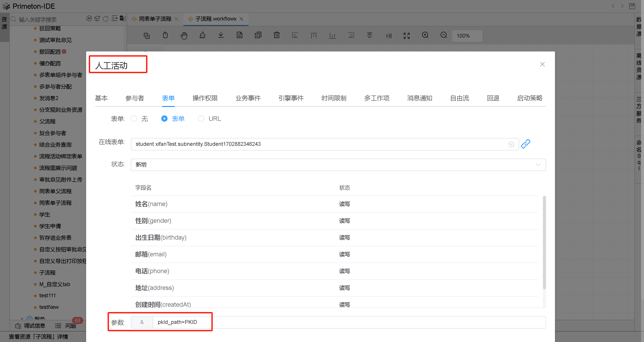644x342 pixels.
Task: Click the link icon beside online form field
Action: [x=525, y=144]
